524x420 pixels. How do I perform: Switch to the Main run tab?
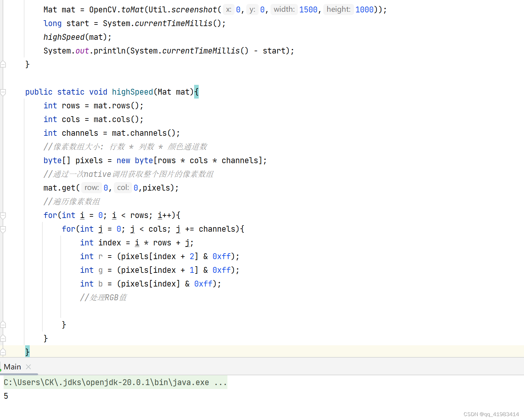[x=12, y=367]
